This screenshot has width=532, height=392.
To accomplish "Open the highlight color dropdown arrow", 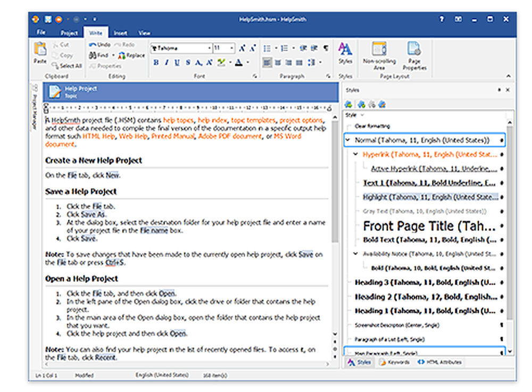I will click(230, 62).
